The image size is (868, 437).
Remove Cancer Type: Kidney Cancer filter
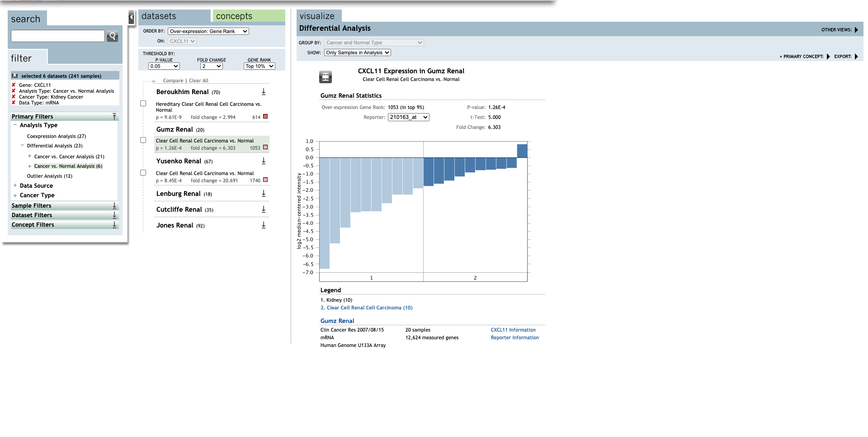[14, 97]
